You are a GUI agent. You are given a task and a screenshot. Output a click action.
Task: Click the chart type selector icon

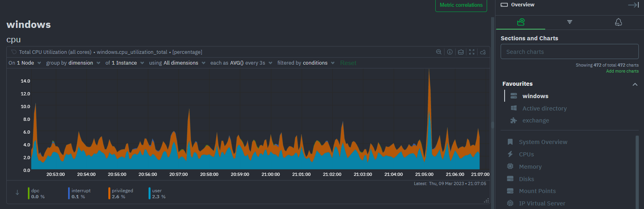coord(461,52)
